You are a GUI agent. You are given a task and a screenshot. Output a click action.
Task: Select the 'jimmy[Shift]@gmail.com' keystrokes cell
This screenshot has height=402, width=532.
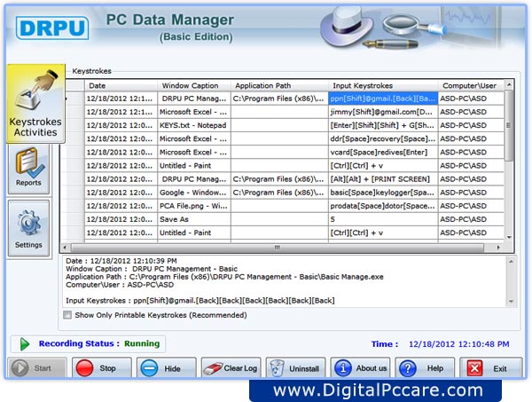pos(383,112)
